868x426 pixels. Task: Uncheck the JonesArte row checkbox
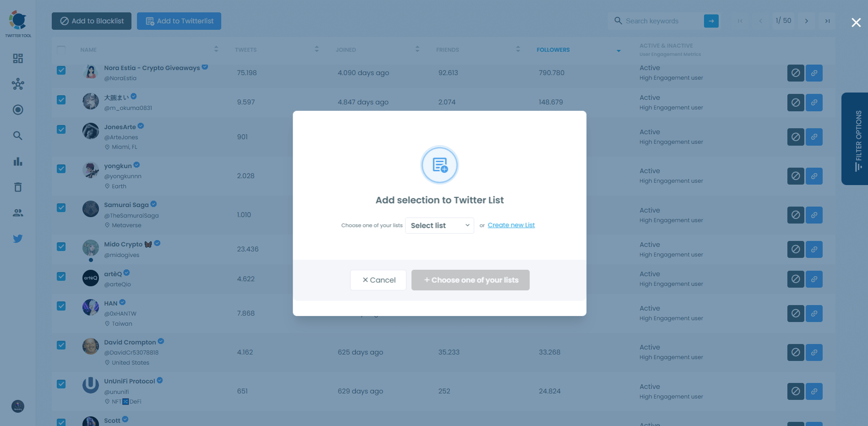point(61,130)
